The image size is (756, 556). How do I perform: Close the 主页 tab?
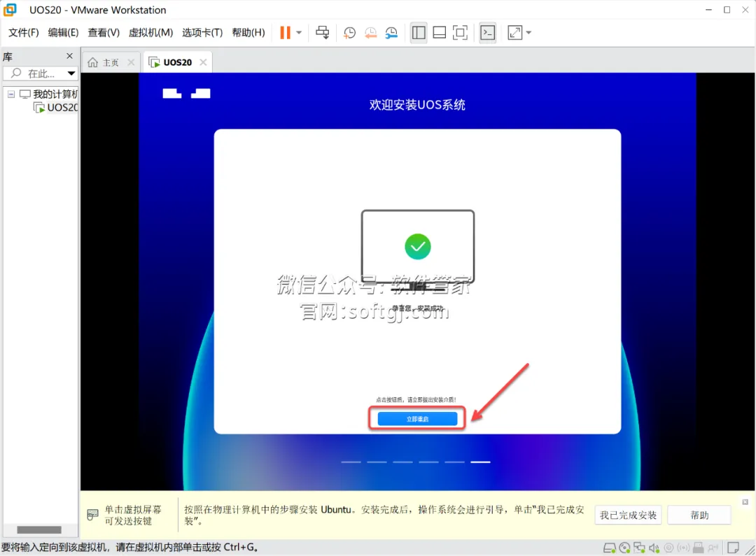pyautogui.click(x=131, y=62)
